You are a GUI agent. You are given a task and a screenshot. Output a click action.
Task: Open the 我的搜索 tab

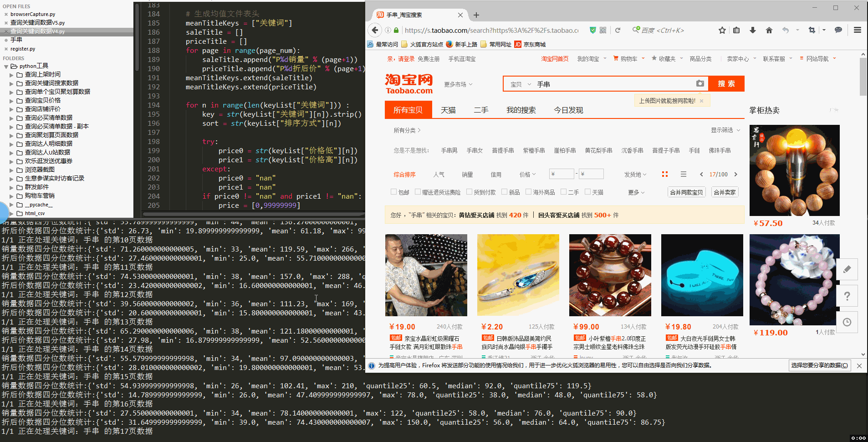tap(521, 110)
